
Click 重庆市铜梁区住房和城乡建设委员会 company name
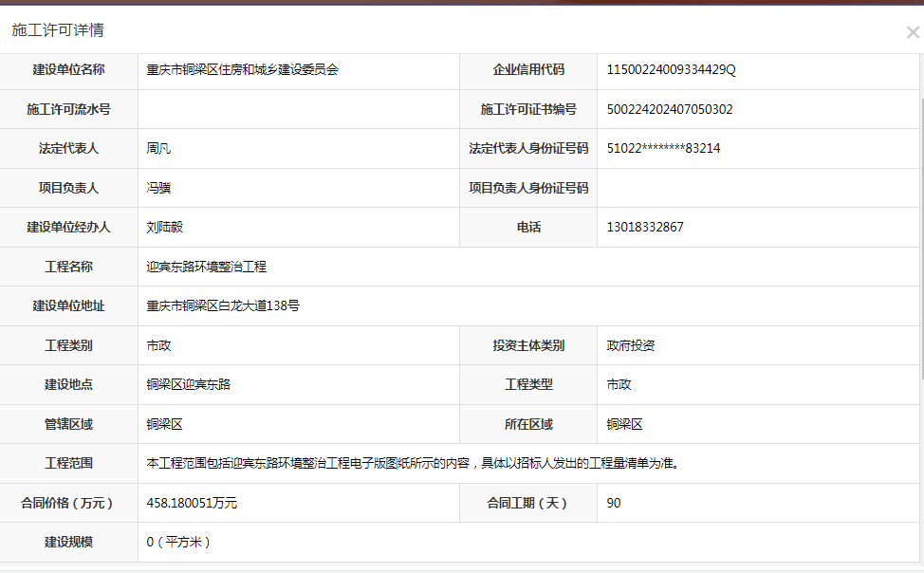(x=242, y=69)
